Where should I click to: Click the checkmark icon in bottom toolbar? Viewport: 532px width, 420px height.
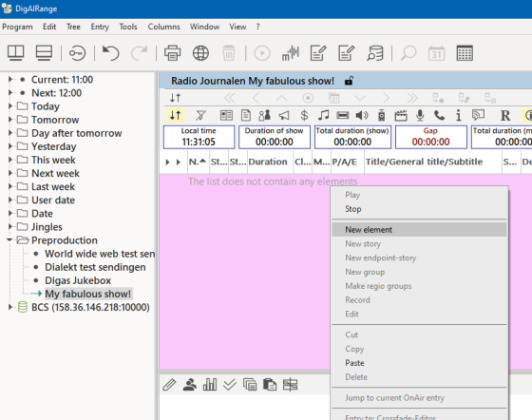pyautogui.click(x=230, y=385)
